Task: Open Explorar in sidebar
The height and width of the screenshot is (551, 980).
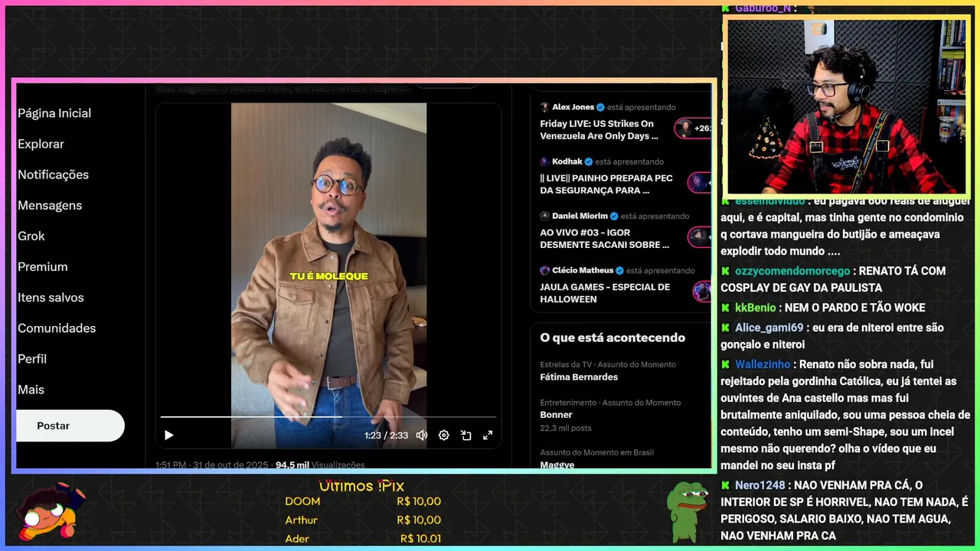Action: 41,144
